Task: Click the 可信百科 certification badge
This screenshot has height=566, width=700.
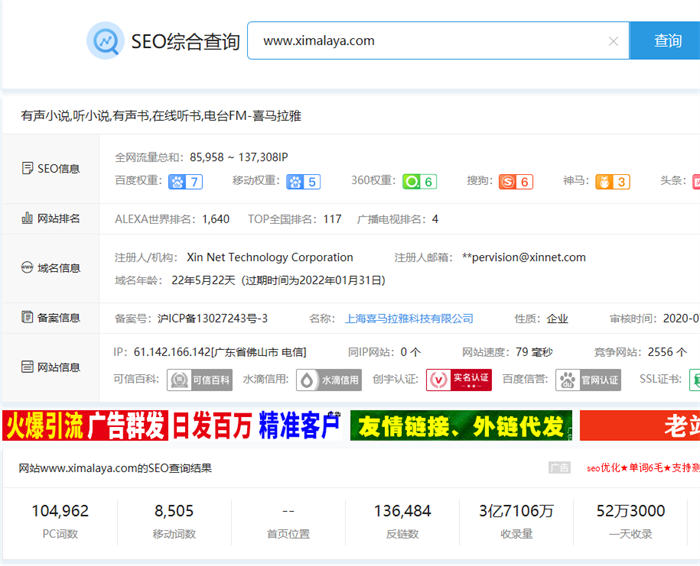Action: point(193,380)
